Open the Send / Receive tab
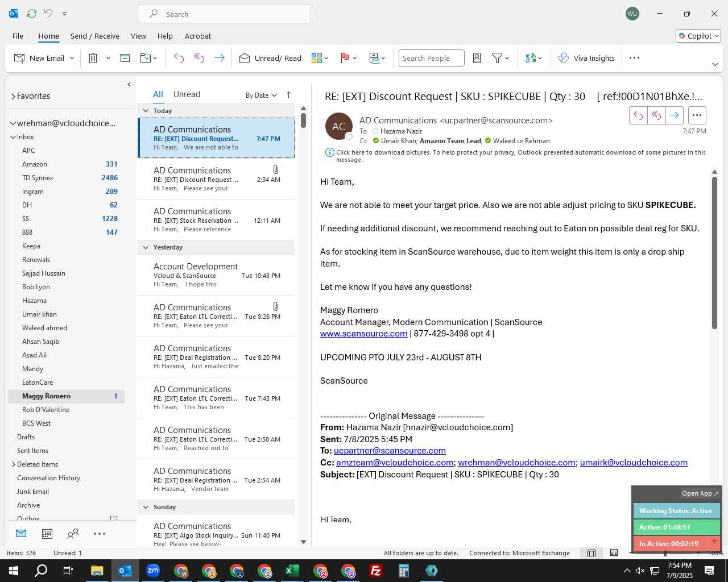 [94, 36]
